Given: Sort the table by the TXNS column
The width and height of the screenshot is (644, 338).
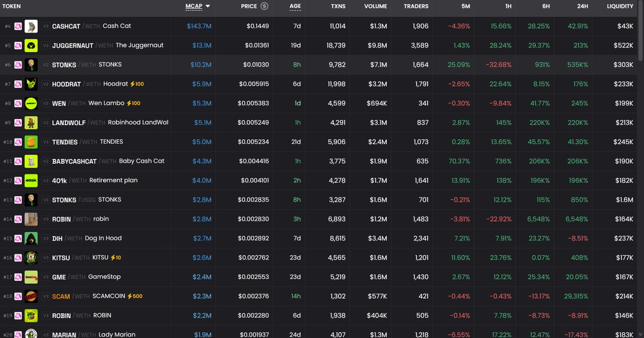Looking at the screenshot, I should pos(338,6).
